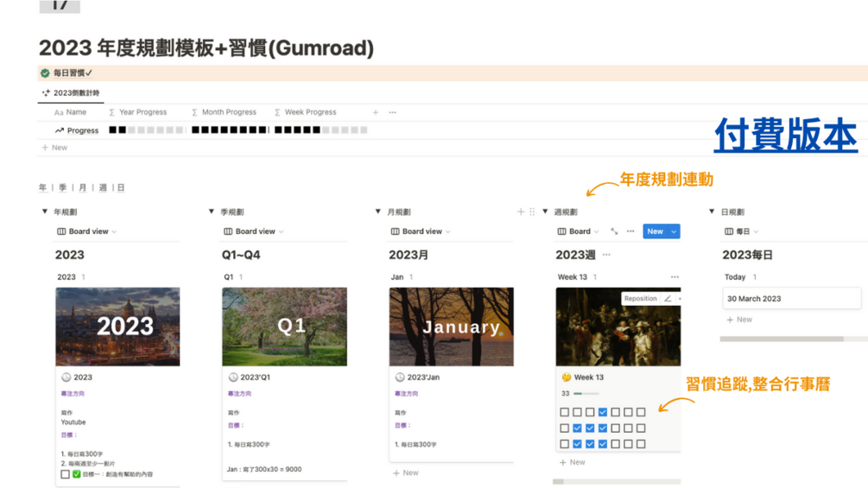Image resolution: width=868 pixels, height=488 pixels.
Task: Click + New under the January card
Action: pyautogui.click(x=406, y=473)
